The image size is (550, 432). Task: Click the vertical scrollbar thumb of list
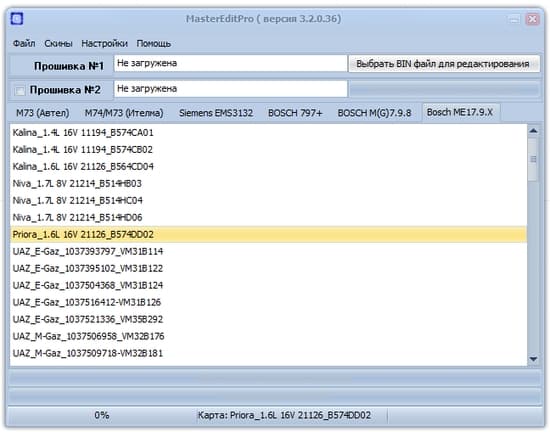[x=534, y=160]
